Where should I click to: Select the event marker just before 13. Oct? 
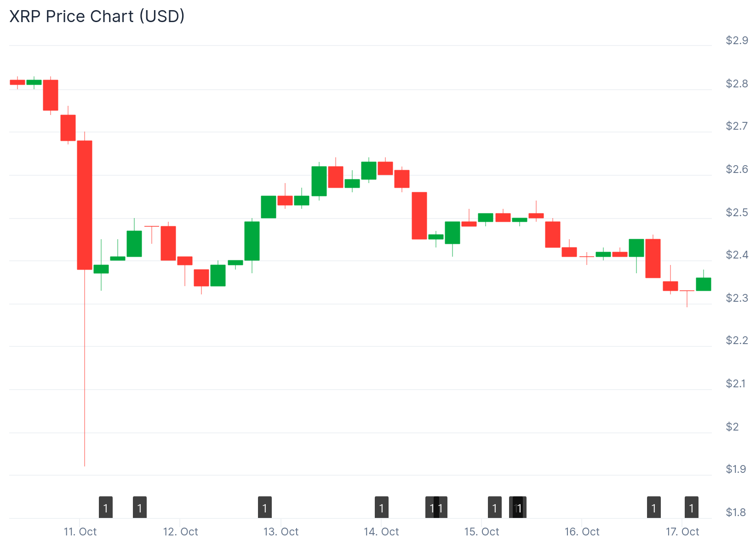pyautogui.click(x=265, y=508)
